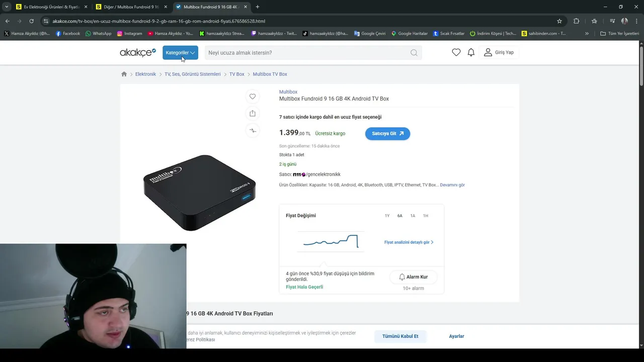The image size is (644, 362).
Task: Click the Alarm Kur button
Action: [x=413, y=277]
